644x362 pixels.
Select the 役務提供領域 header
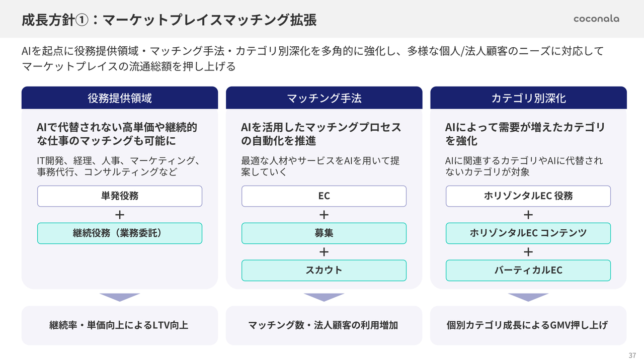click(120, 98)
